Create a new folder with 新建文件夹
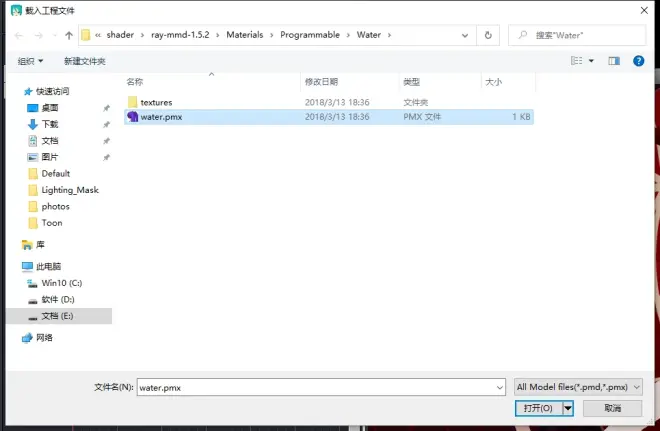 (85, 61)
